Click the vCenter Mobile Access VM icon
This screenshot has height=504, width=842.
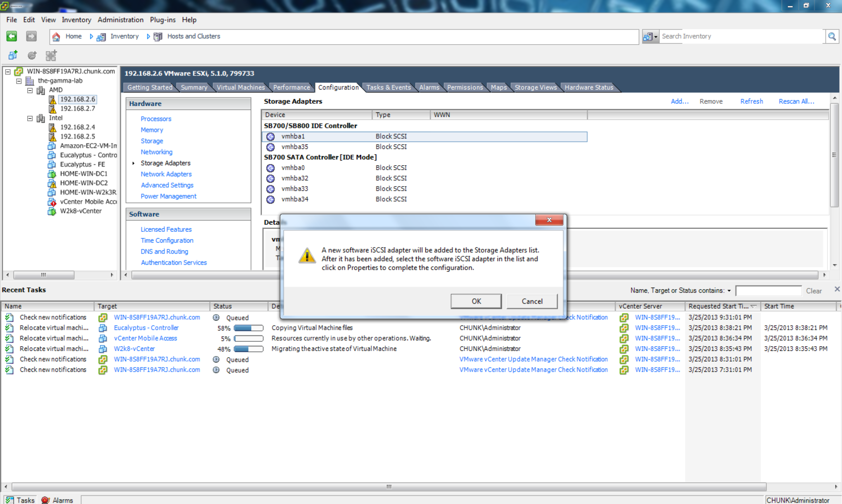[x=52, y=202]
